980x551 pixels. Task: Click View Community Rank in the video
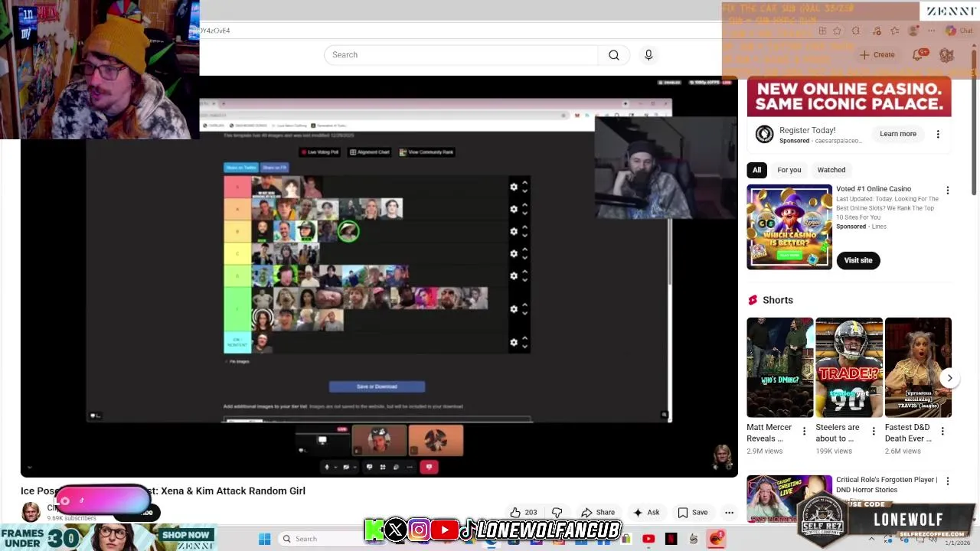[426, 152]
